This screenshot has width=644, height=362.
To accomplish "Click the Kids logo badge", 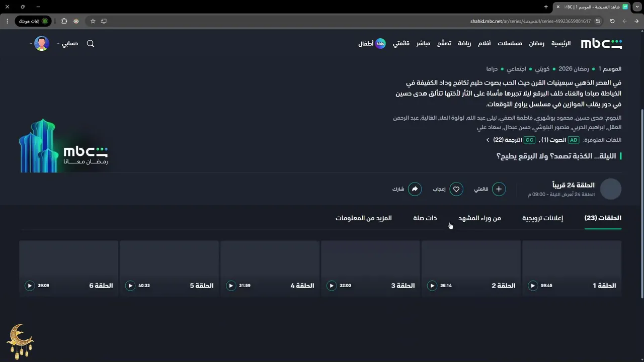I will [380, 44].
